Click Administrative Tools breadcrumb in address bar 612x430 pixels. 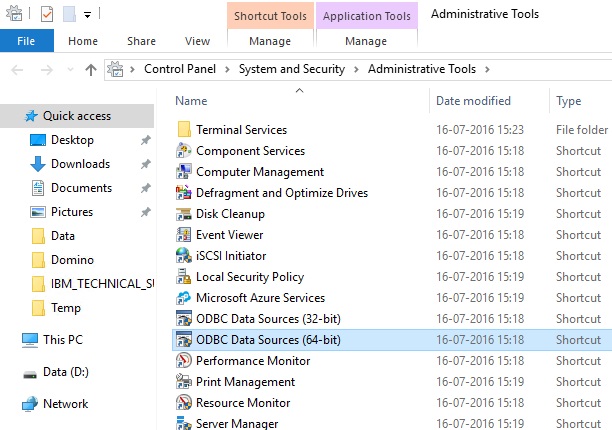[422, 69]
